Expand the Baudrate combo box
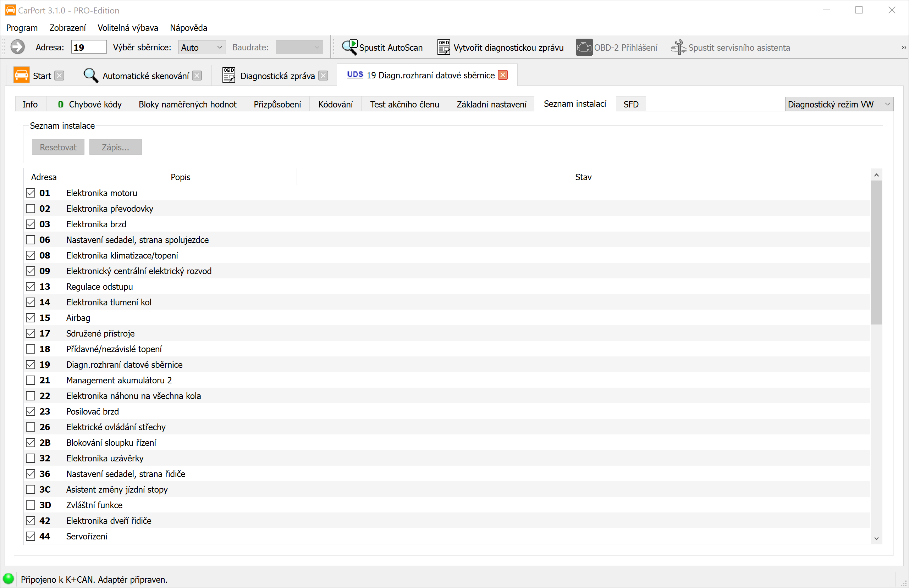This screenshot has height=588, width=909. tap(299, 48)
